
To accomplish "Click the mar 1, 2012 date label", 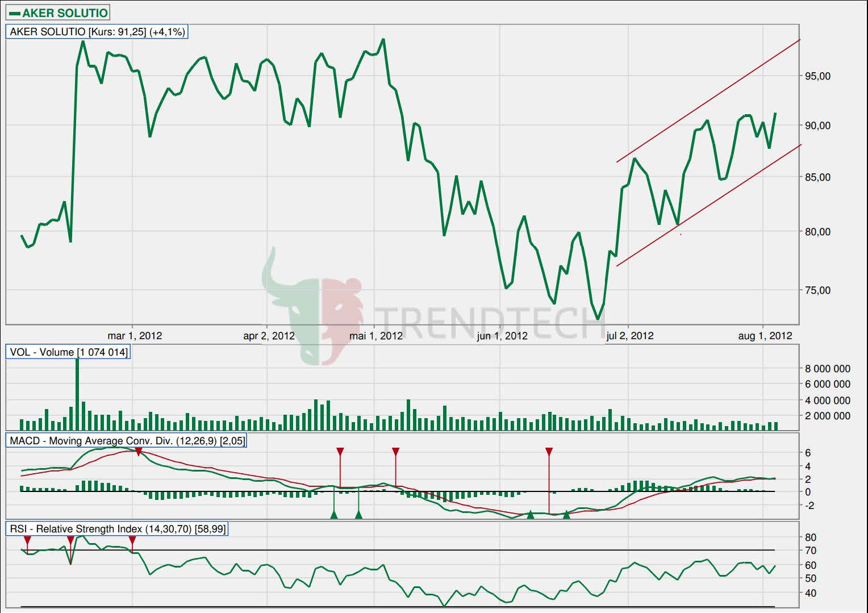I will pyautogui.click(x=135, y=336).
